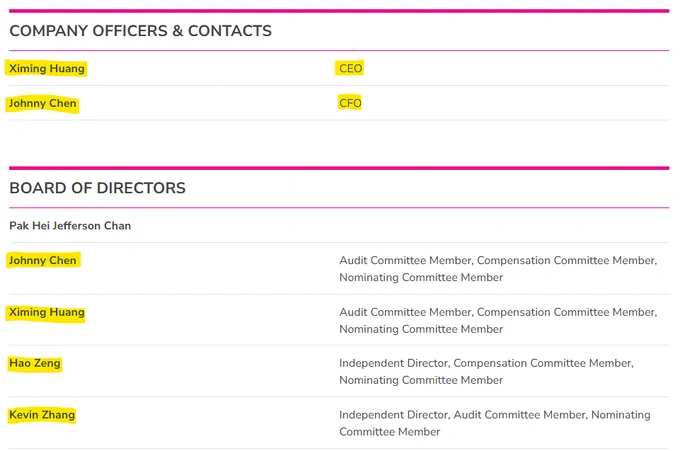Select Ximing Huang under Board of Directors
This screenshot has width=680, height=451.
[47, 312]
